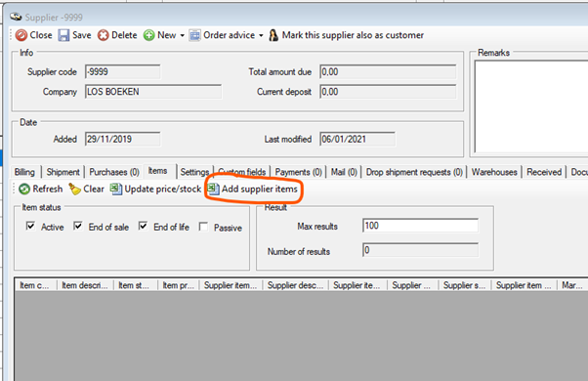Image resolution: width=588 pixels, height=381 pixels.
Task: Switch to the Received tab
Action: (x=544, y=172)
